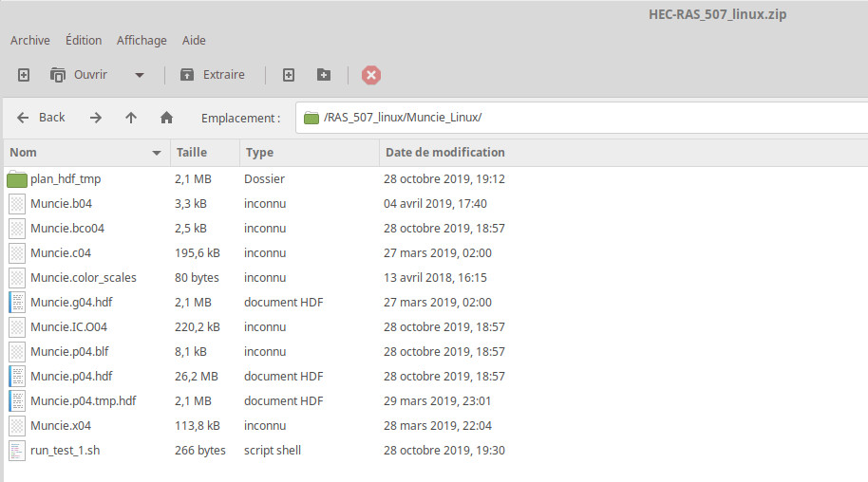
Task: Click the 28 octobre 2019, 19:30 date
Action: tap(444, 451)
